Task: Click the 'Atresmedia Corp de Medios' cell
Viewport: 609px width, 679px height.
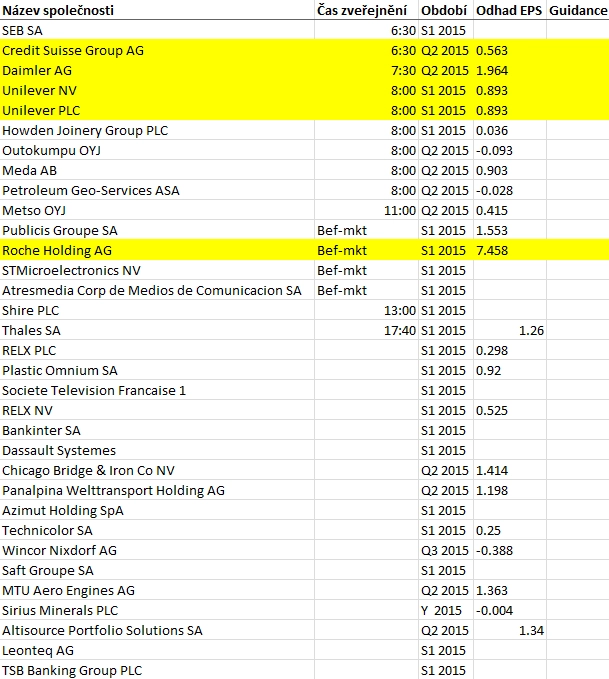Action: (x=157, y=290)
